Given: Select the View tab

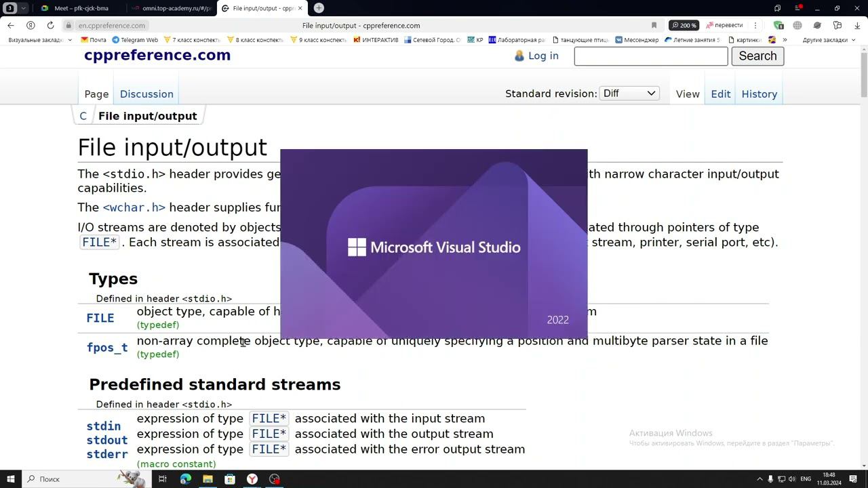Looking at the screenshot, I should coord(688,94).
